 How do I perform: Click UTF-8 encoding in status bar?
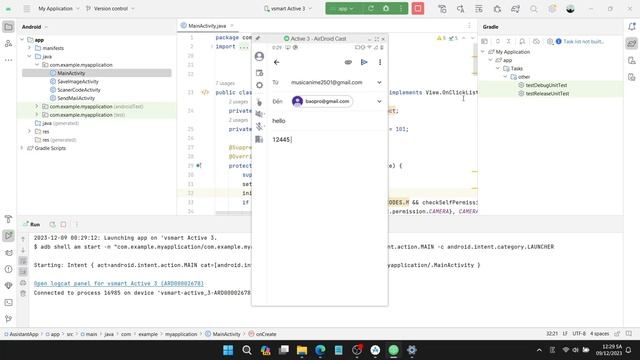(579, 333)
